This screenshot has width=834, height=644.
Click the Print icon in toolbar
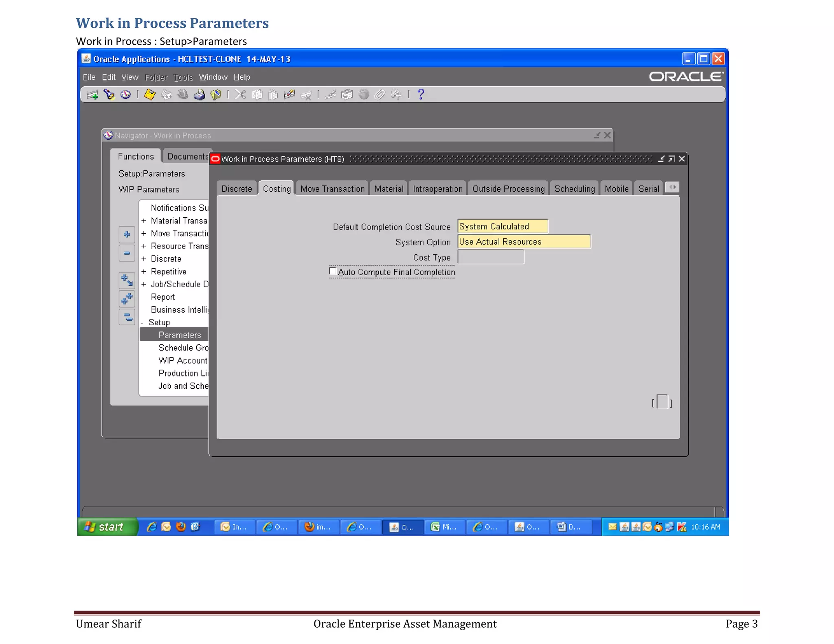199,95
